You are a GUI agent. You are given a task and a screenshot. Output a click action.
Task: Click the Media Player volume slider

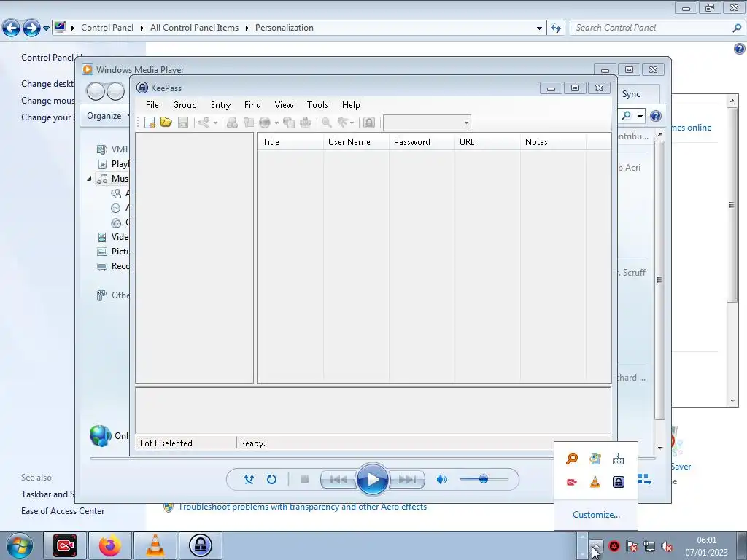[x=484, y=479]
